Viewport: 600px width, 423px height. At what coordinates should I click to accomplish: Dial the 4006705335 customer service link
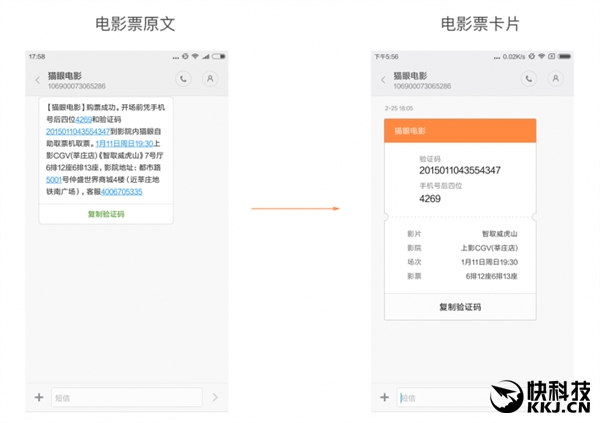point(121,191)
